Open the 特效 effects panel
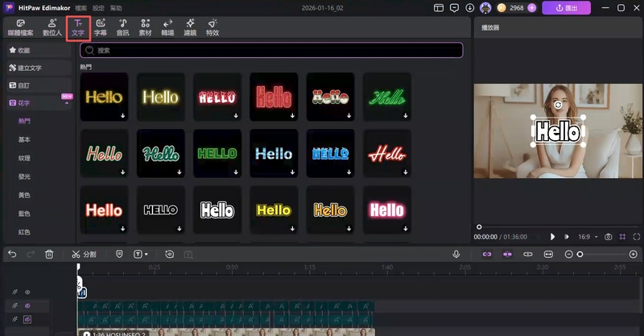Screen dimensions: 644x336 (x=212, y=27)
